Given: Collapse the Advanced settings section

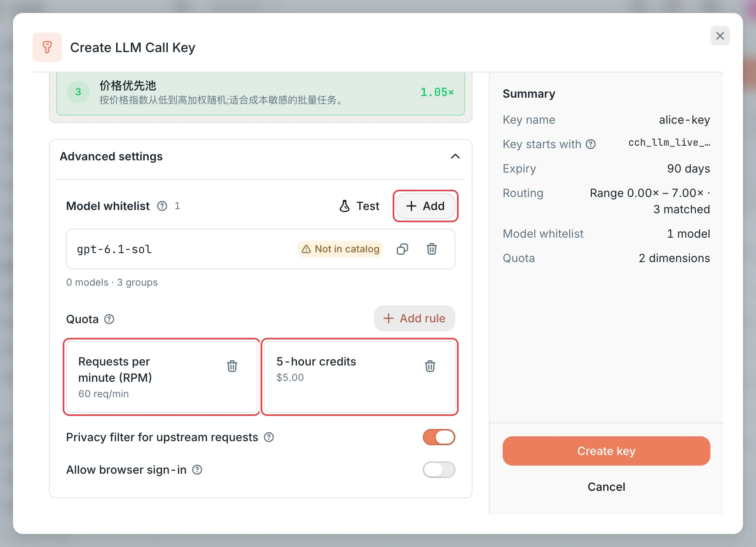Looking at the screenshot, I should point(455,156).
